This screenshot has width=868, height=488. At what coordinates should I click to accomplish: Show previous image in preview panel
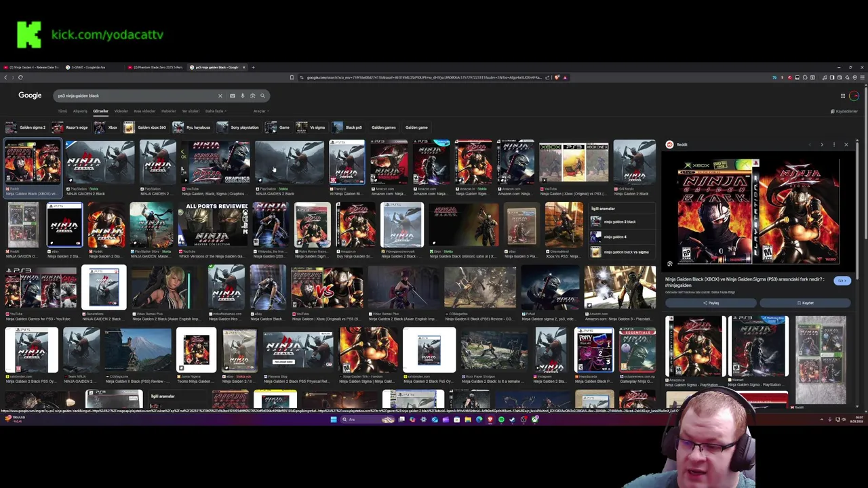[810, 144]
